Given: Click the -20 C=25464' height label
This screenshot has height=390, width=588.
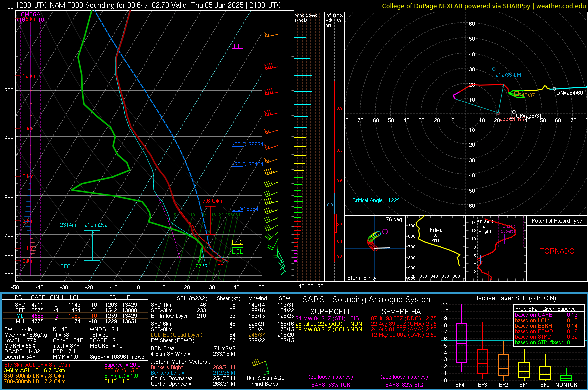Looking at the screenshot, I should 248,165.
